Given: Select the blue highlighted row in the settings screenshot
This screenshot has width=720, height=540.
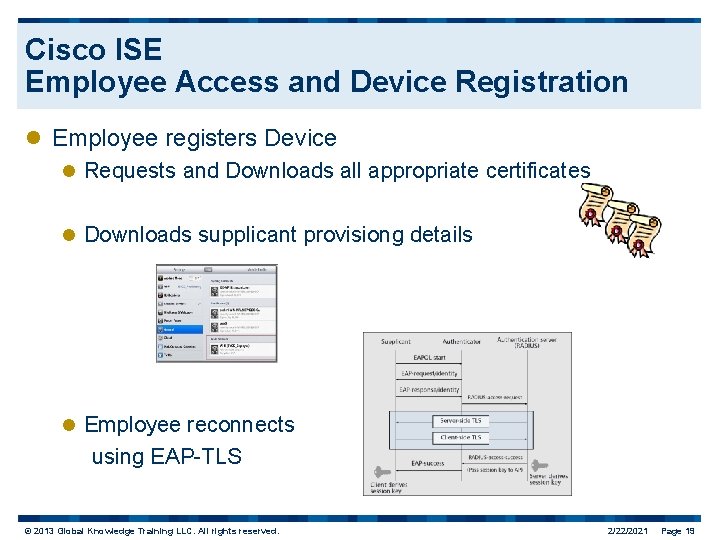Looking at the screenshot, I should coord(180,330).
